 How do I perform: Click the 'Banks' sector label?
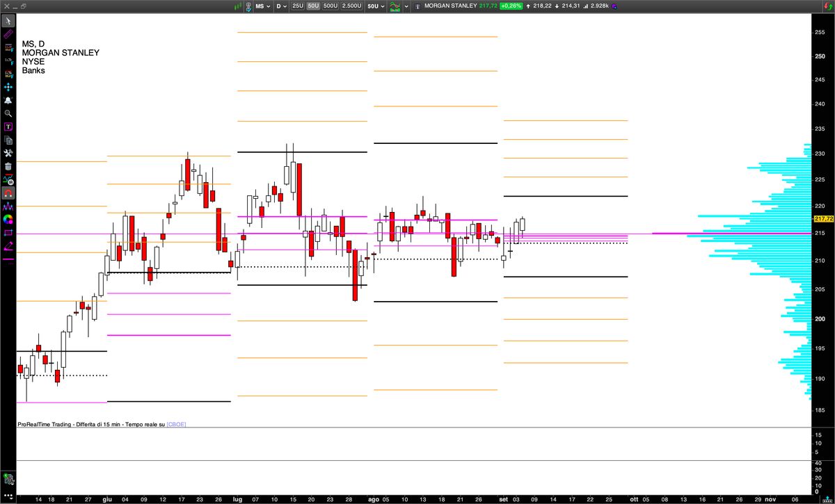coord(33,70)
